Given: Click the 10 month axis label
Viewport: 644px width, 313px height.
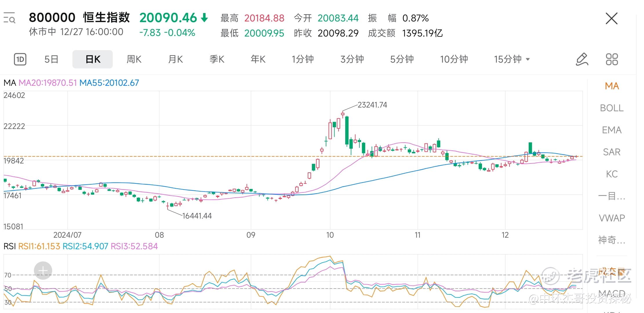Looking at the screenshot, I should 330,235.
